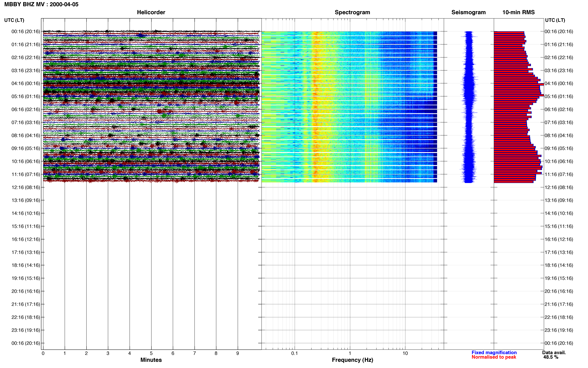The height and width of the screenshot is (368, 588).
Task: Click the Frequency (Hz) axis label
Action: 352,360
